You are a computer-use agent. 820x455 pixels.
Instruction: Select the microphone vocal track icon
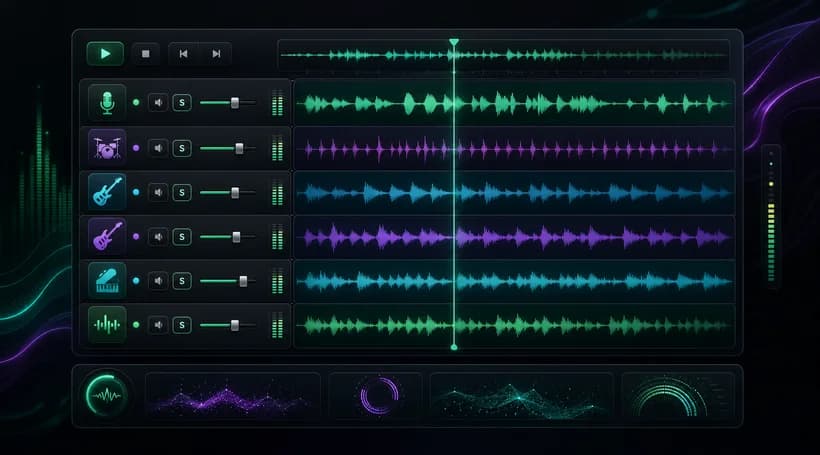click(107, 103)
